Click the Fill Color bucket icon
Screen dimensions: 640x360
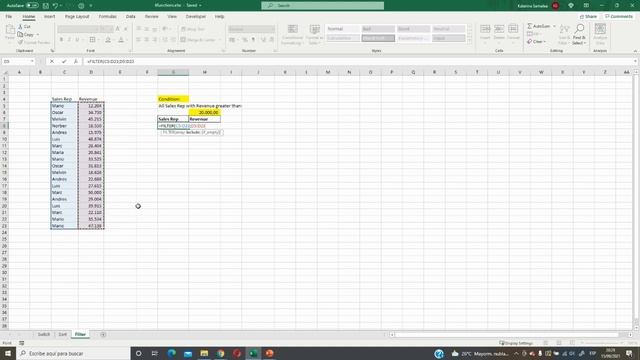(x=108, y=40)
